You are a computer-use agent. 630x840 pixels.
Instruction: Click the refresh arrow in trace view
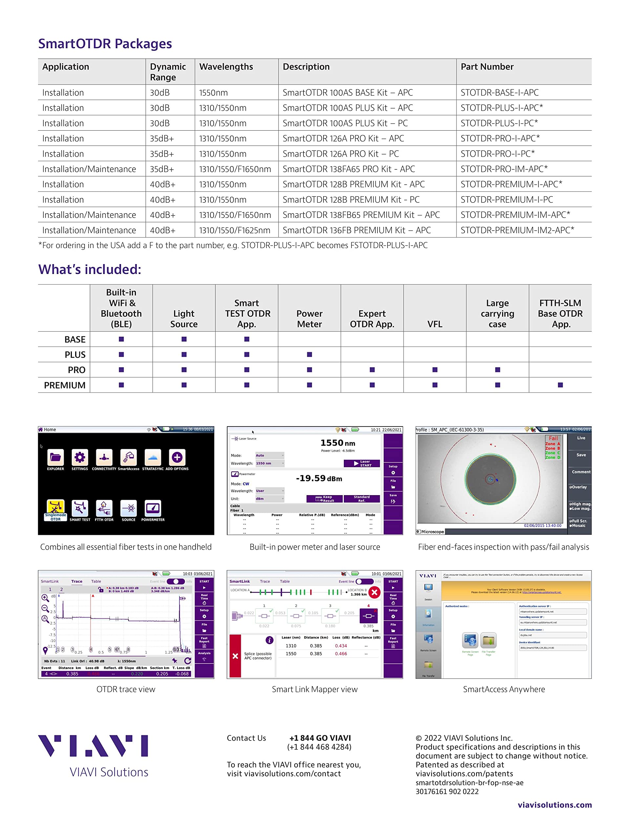coord(188,661)
